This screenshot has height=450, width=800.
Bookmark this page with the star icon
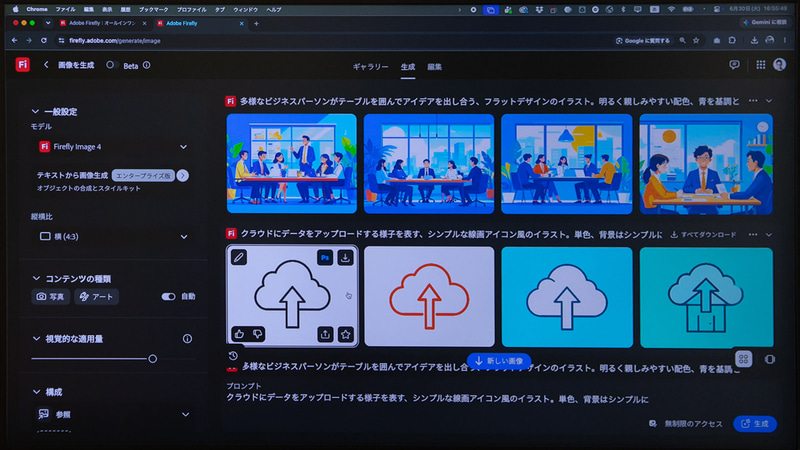696,40
